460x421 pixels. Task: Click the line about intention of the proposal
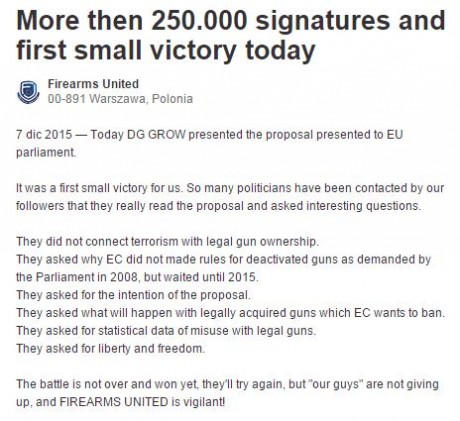pos(133,295)
